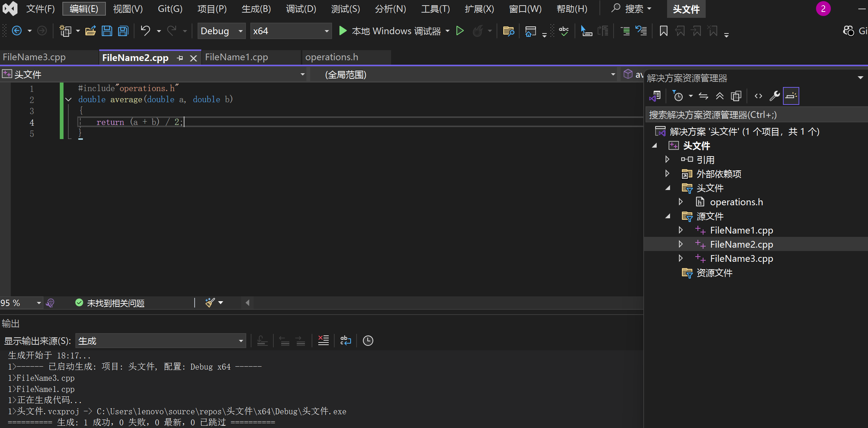Image resolution: width=868 pixels, height=428 pixels.
Task: Click the Undo arrow icon
Action: click(x=145, y=31)
